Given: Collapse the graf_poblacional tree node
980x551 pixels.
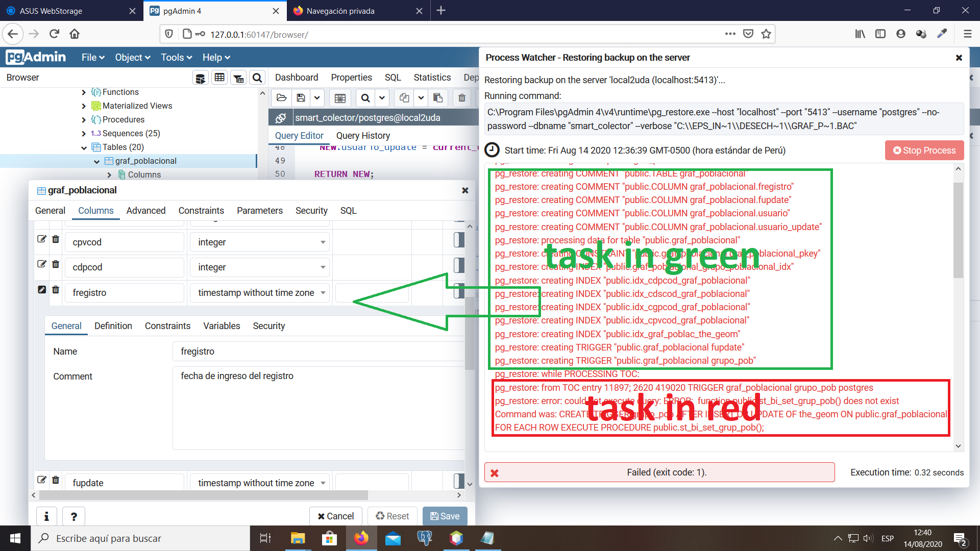Looking at the screenshot, I should coord(96,161).
